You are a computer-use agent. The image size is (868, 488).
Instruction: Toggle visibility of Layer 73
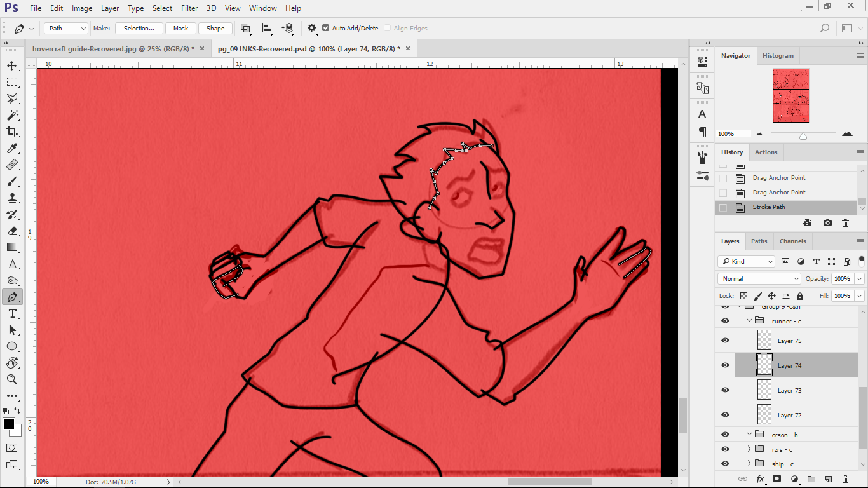[725, 390]
